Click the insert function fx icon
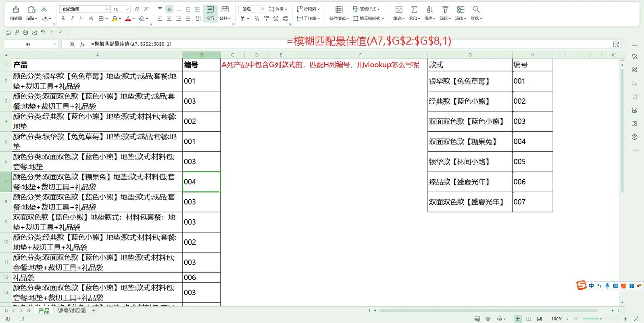Viewport: 644px width, 323px height. [x=82, y=44]
